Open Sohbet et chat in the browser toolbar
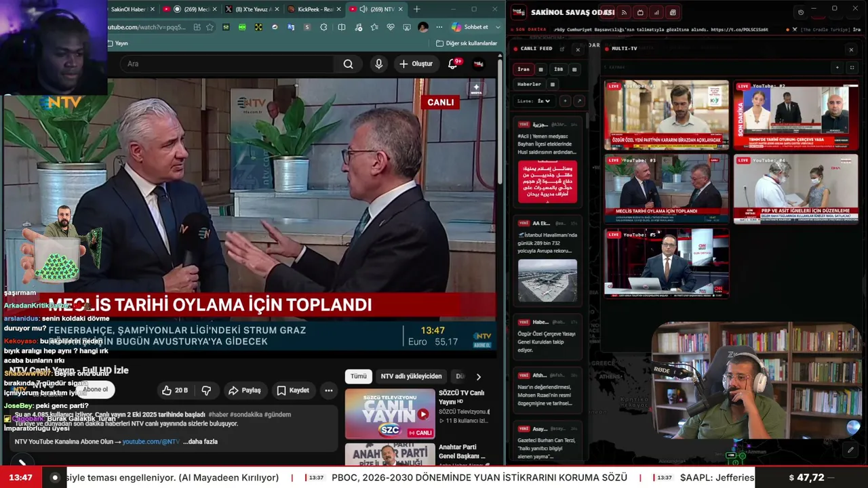Screen dimensions: 868x488 469,27
